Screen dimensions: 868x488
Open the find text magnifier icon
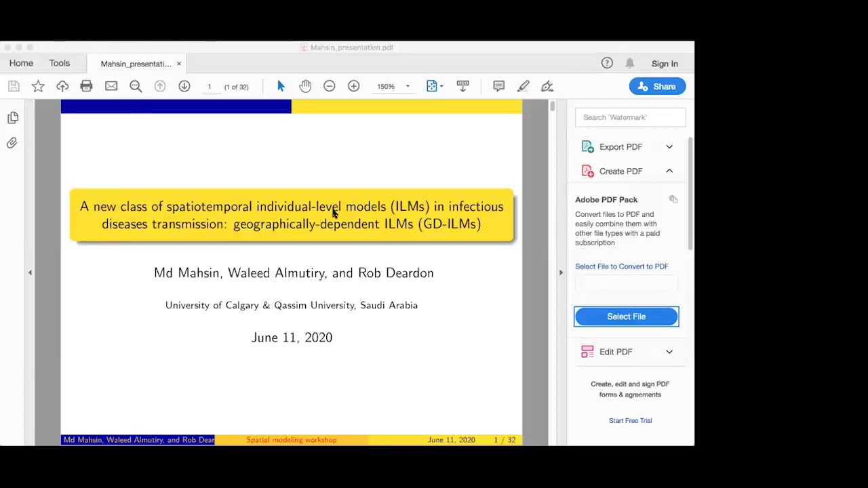click(x=136, y=86)
